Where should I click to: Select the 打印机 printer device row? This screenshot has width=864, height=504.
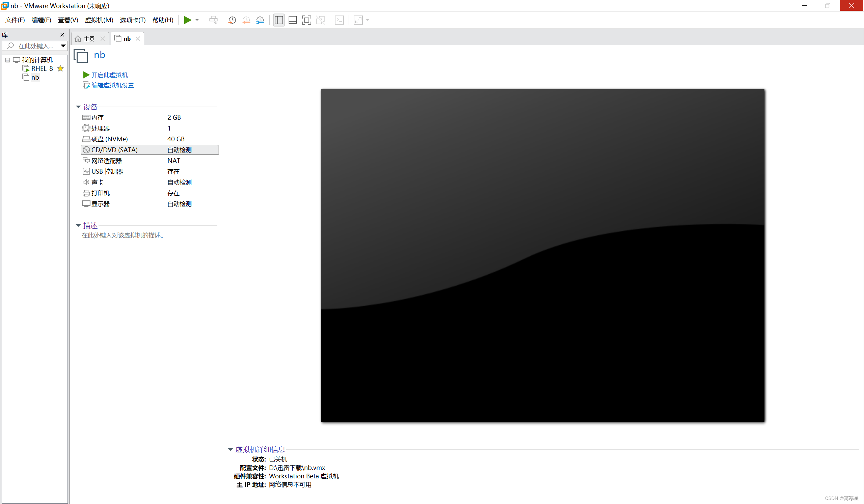(x=150, y=193)
